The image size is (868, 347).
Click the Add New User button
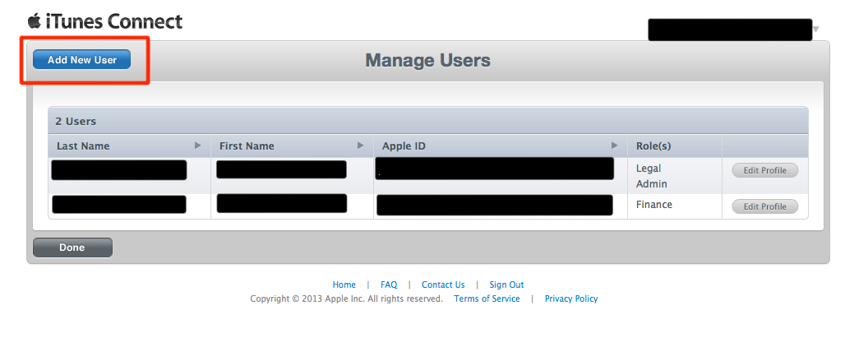point(82,60)
